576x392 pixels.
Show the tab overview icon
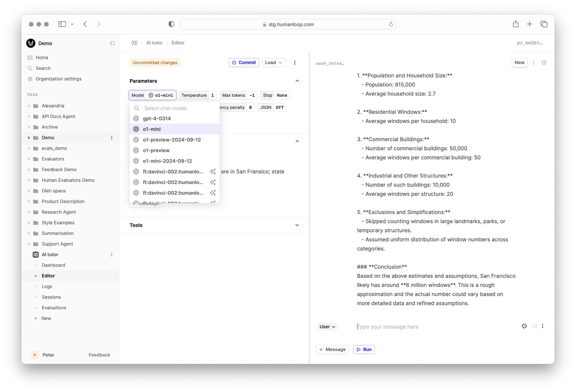(544, 24)
